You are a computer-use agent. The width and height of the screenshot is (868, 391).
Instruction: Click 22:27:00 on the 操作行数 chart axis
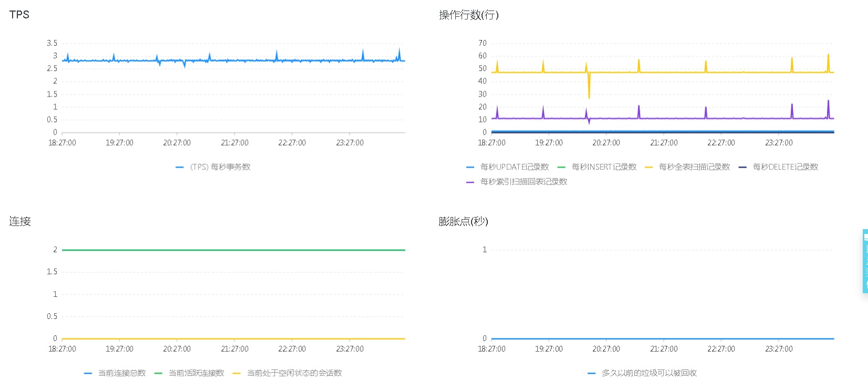(721, 143)
